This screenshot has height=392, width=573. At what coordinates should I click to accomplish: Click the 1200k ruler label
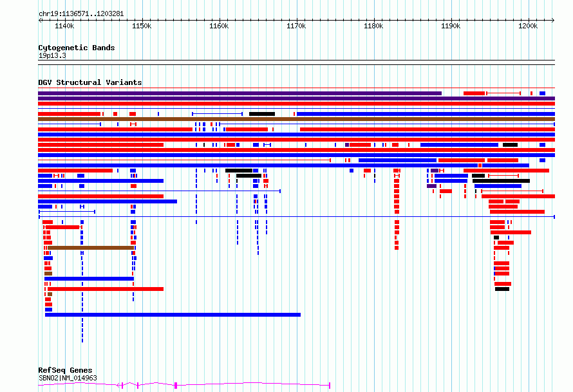click(x=528, y=26)
